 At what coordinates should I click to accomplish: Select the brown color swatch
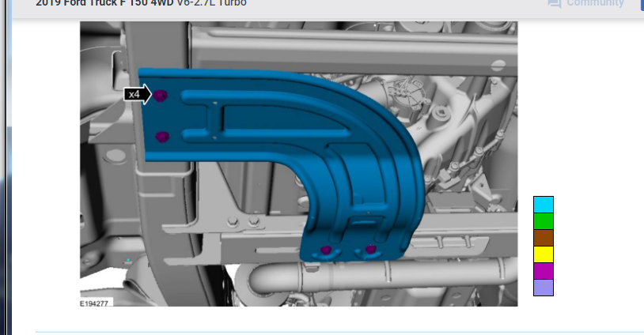544,238
